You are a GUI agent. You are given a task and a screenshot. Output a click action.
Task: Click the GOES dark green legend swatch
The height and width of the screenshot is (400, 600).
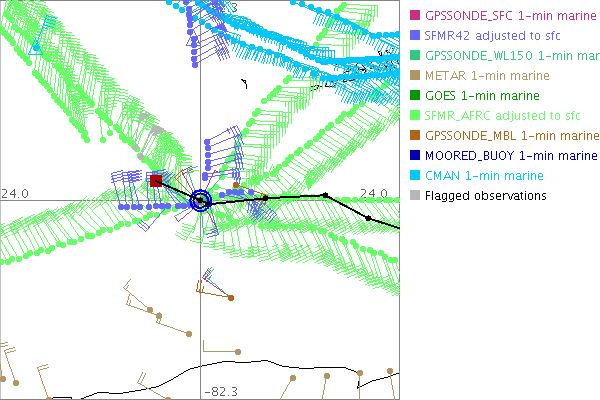pos(415,96)
